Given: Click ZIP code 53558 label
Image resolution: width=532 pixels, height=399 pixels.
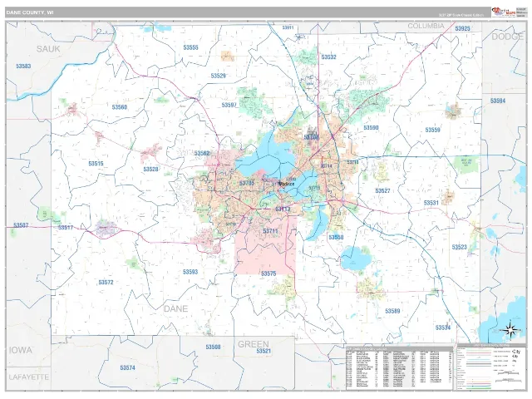Looking at the screenshot, I should coord(336,237).
